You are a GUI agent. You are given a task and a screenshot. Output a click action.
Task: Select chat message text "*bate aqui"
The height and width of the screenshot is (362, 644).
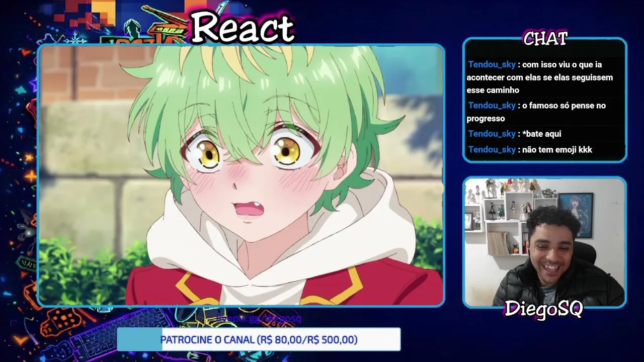542,134
